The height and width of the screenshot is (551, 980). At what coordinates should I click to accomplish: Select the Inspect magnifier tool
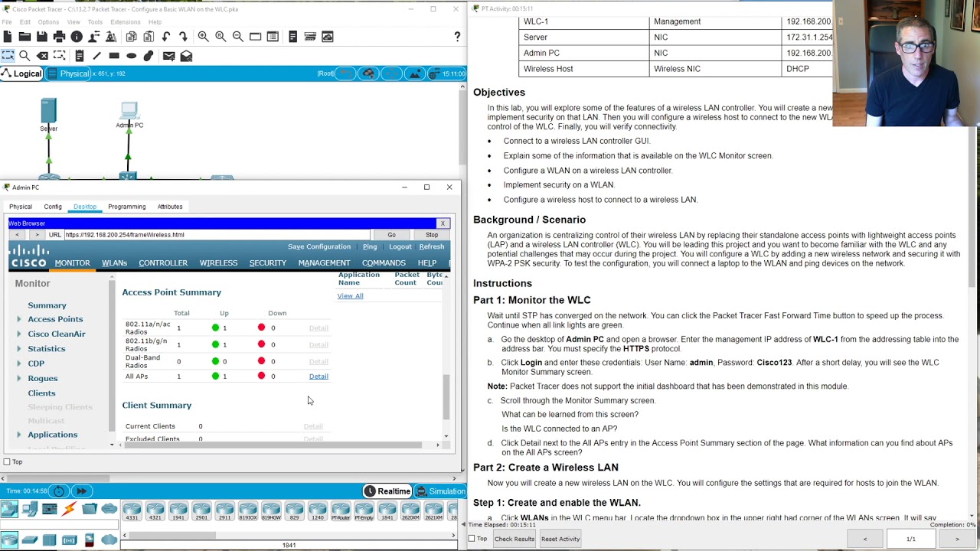(x=24, y=56)
